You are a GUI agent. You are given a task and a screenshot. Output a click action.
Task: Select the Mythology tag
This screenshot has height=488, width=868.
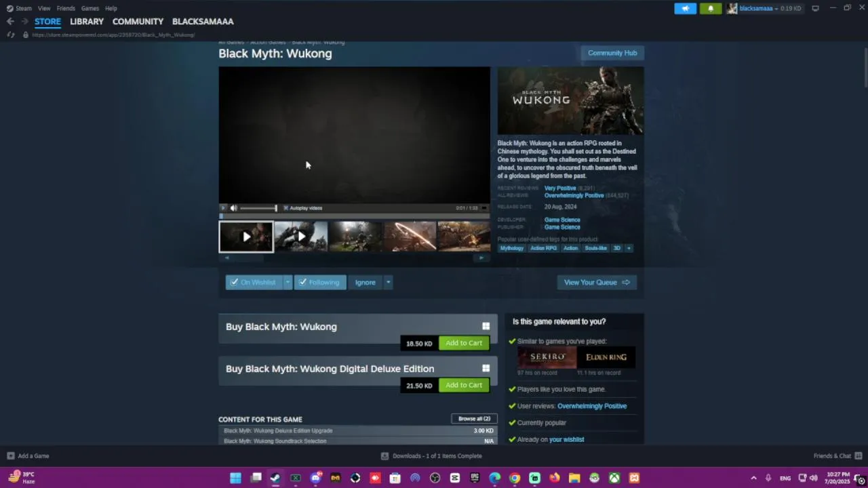512,248
